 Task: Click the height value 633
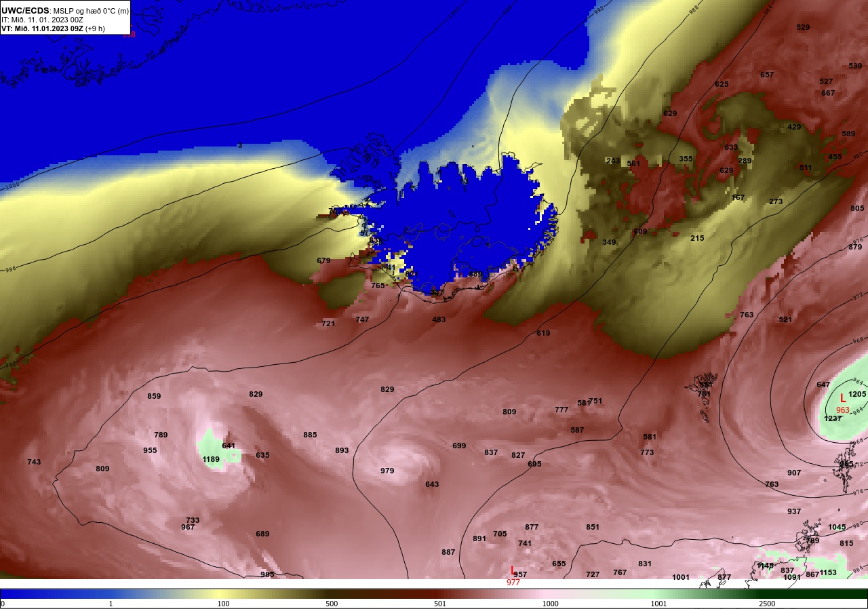731,147
